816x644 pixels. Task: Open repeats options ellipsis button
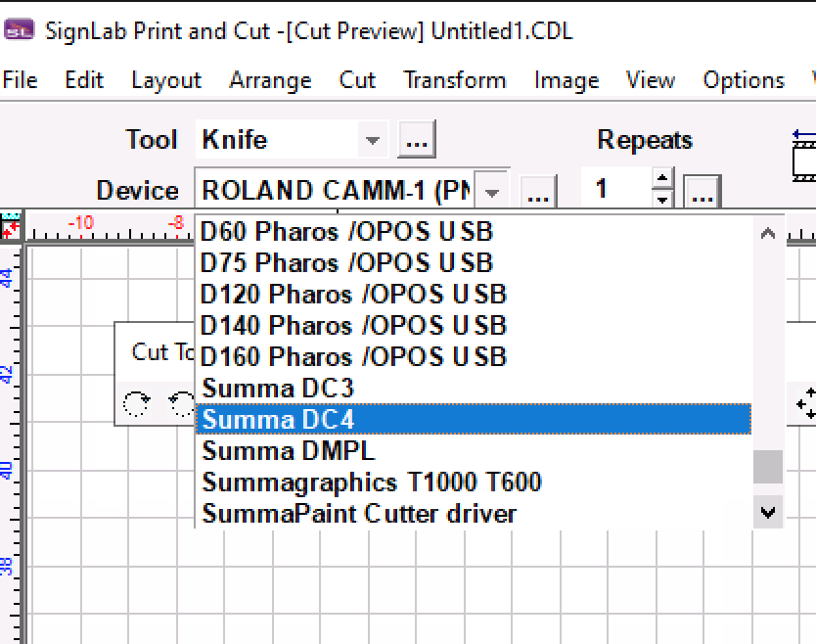703,193
